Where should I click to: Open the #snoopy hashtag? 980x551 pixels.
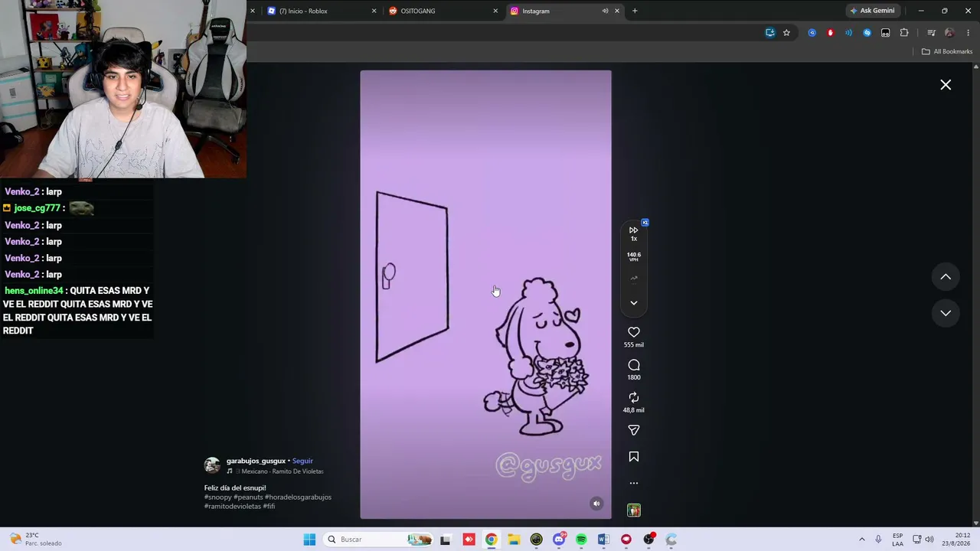tap(217, 497)
